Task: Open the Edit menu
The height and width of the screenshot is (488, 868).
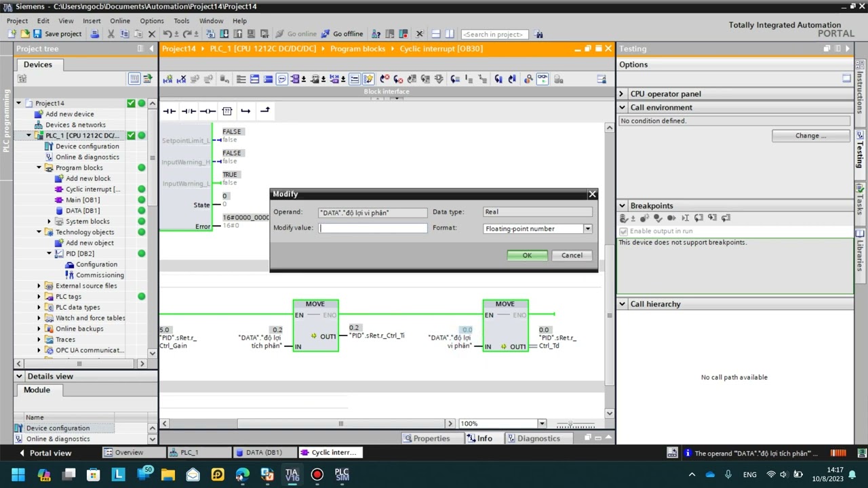Action: [x=43, y=21]
